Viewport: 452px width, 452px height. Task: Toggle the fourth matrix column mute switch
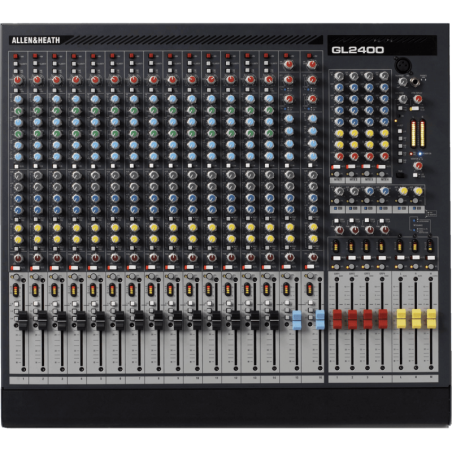(381, 166)
